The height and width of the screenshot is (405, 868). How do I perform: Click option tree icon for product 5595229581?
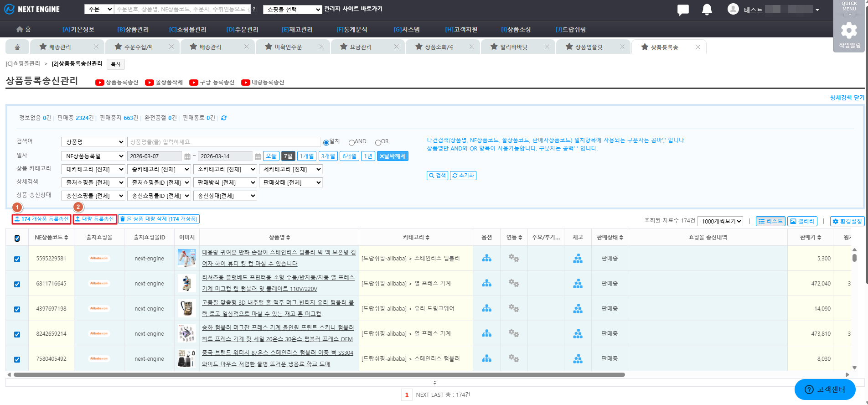[486, 259]
